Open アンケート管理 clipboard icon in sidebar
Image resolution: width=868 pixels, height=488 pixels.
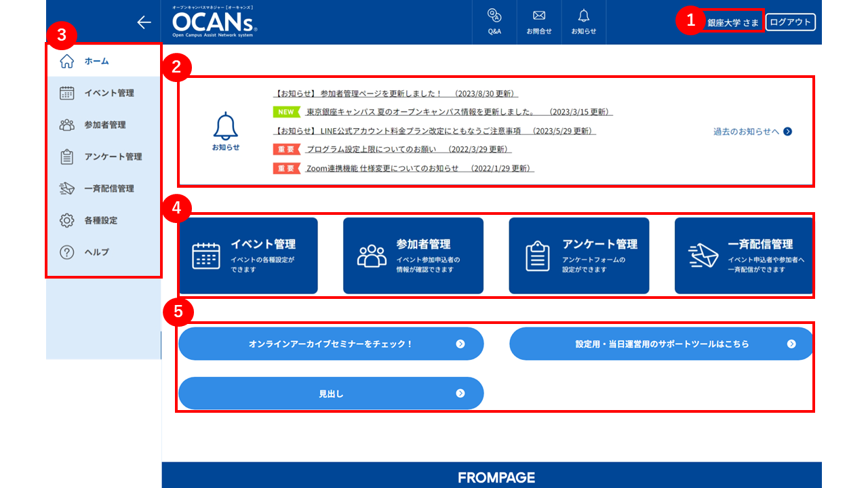[67, 157]
